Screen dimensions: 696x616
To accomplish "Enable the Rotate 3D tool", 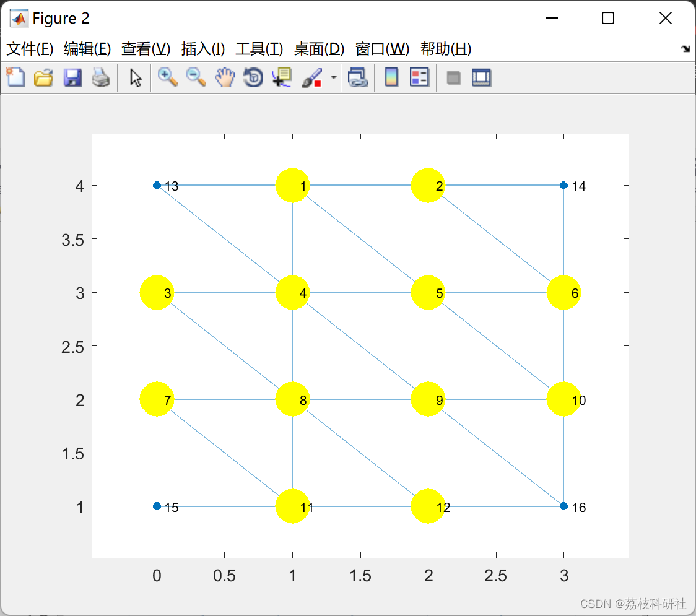I will (x=253, y=77).
